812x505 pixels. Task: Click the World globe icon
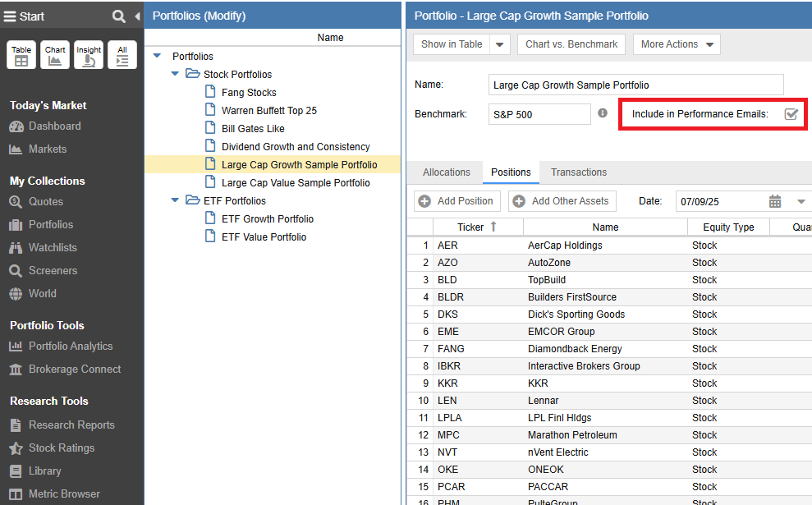(16, 294)
